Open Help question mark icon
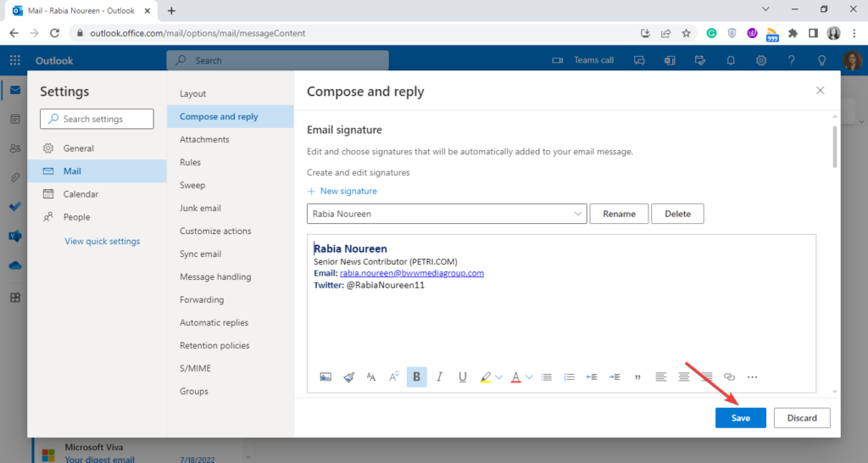Viewport: 868px width, 463px height. 792,60
